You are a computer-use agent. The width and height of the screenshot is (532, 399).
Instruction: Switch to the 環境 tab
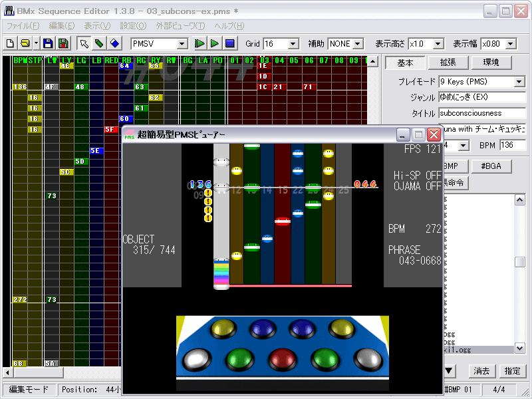491,63
